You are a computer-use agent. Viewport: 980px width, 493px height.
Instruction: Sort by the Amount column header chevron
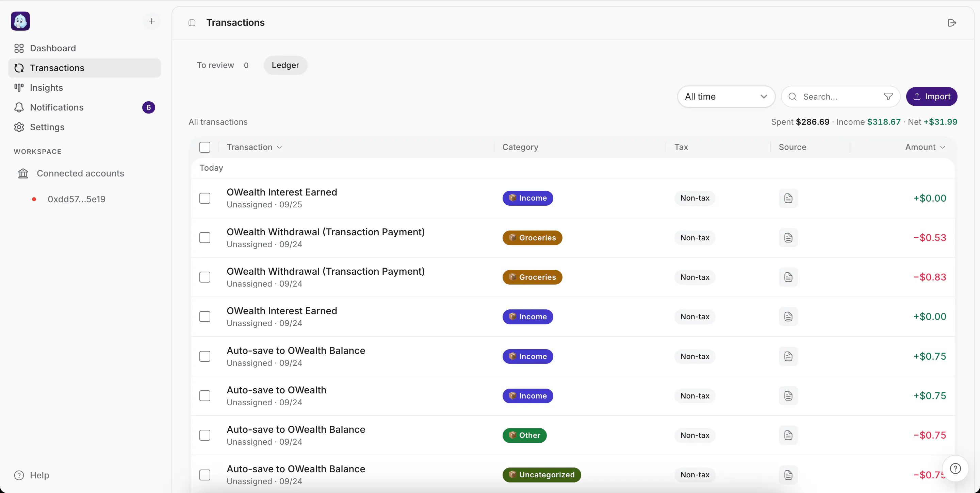942,148
